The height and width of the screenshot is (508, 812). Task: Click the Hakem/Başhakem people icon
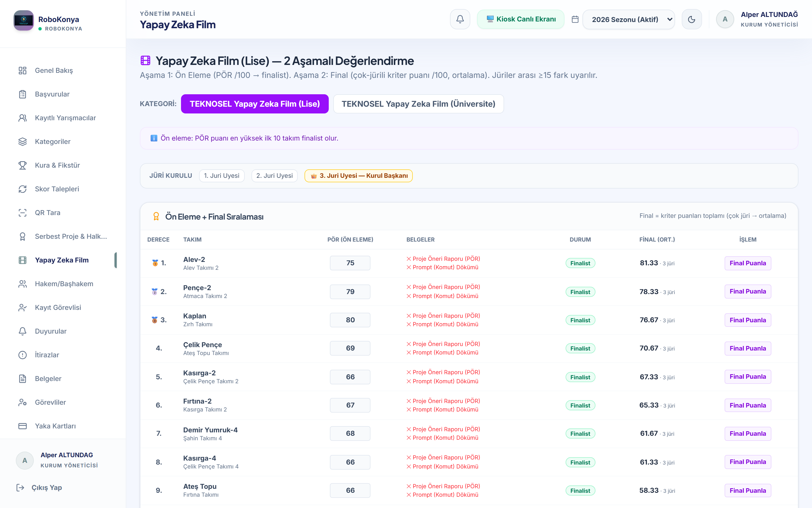(x=23, y=284)
